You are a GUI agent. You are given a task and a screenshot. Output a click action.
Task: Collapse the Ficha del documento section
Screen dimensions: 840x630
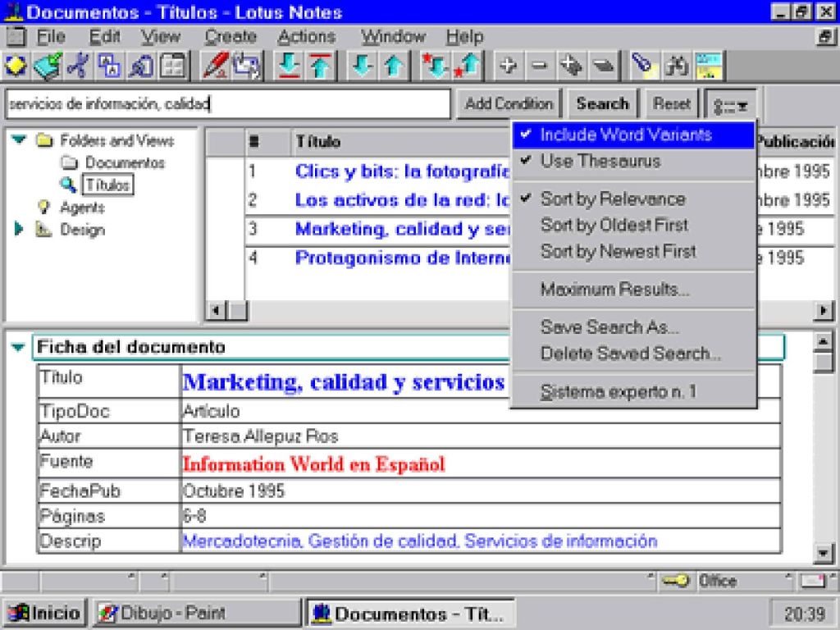coord(16,346)
